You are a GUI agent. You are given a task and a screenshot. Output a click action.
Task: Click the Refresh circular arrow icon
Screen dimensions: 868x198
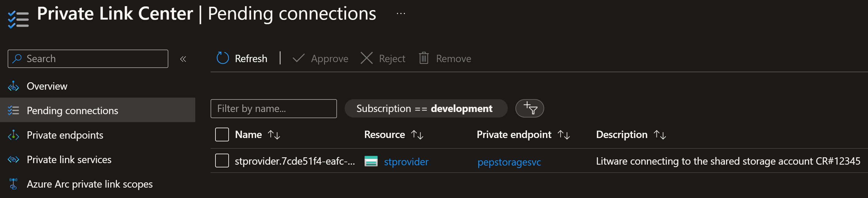[x=223, y=58]
